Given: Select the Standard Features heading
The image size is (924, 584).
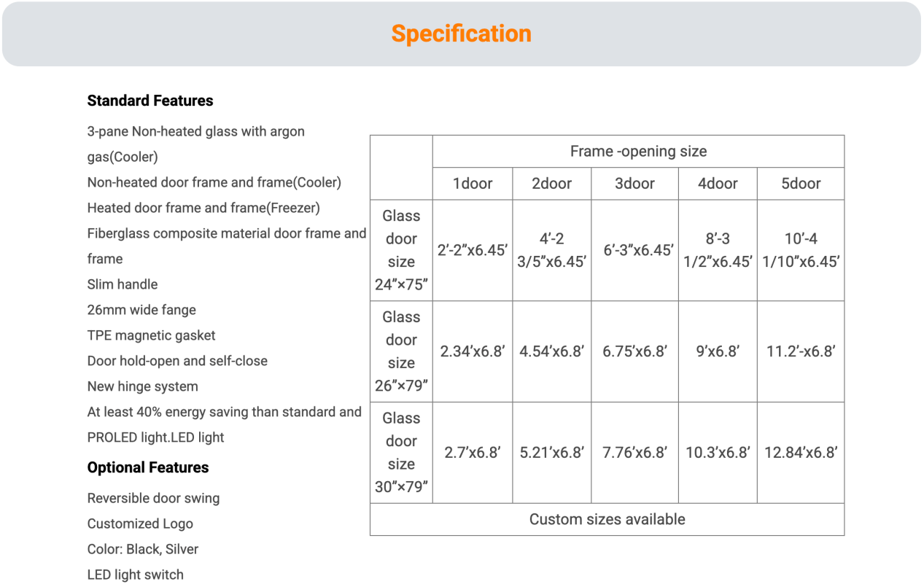Looking at the screenshot, I should [x=150, y=101].
